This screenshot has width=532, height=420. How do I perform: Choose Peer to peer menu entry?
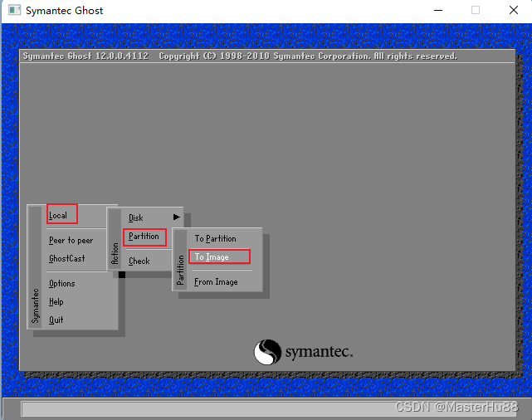tap(71, 240)
